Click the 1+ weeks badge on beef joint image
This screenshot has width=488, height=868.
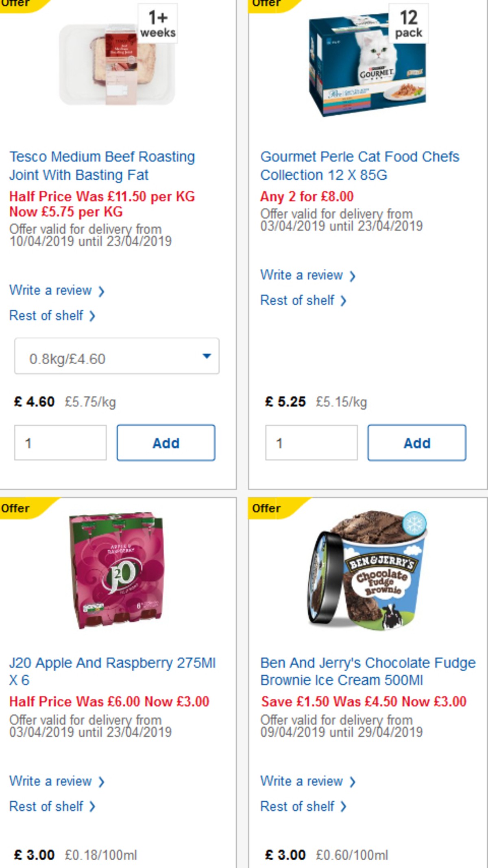coord(158,25)
